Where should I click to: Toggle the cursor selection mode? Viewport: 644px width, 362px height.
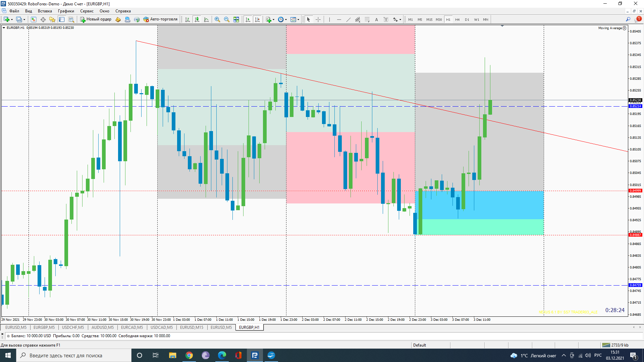[309, 19]
